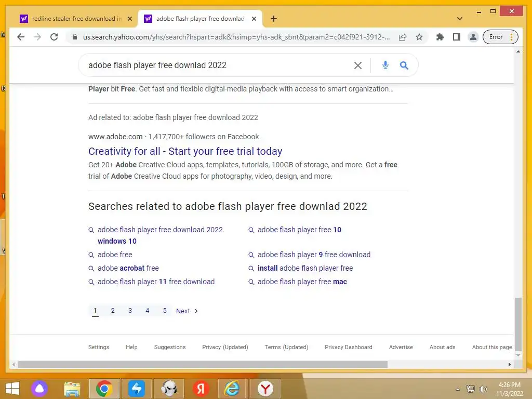Show hidden system tray icons
The width and height of the screenshot is (532, 399).
458,389
